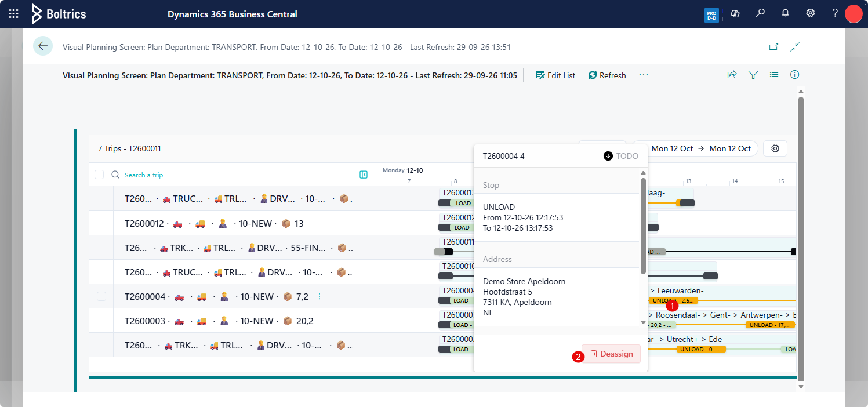Open notifications bell icon
The width and height of the screenshot is (868, 407).
click(x=786, y=13)
